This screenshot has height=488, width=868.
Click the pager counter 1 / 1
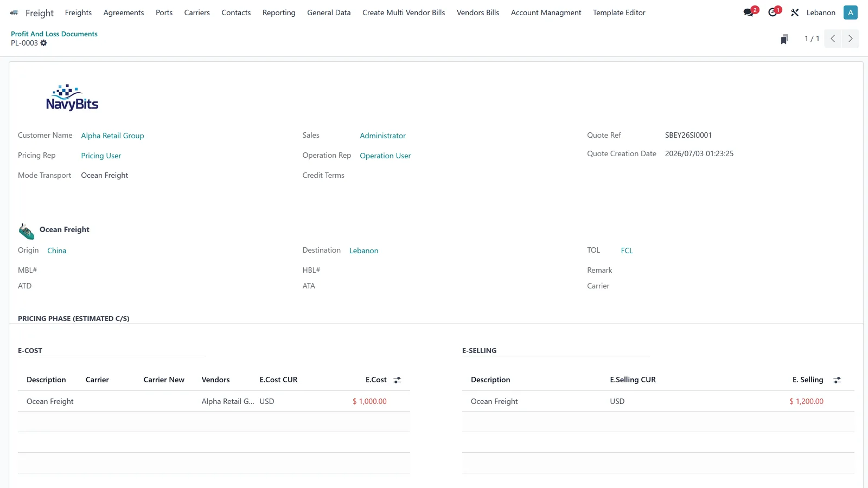tap(812, 38)
